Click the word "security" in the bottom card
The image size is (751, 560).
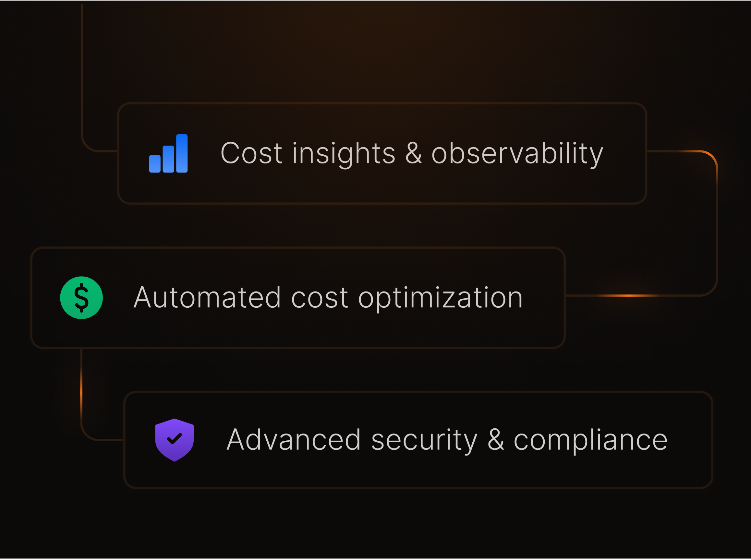[424, 440]
